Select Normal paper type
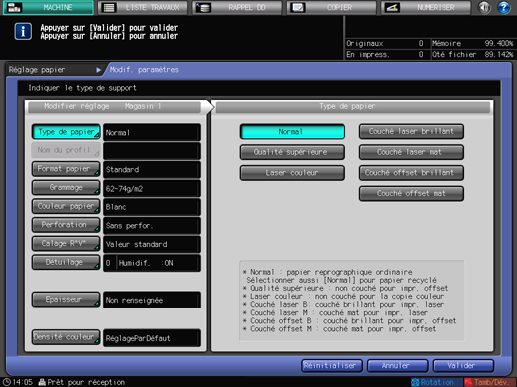Screen dimensions: 517x387 point(292,132)
